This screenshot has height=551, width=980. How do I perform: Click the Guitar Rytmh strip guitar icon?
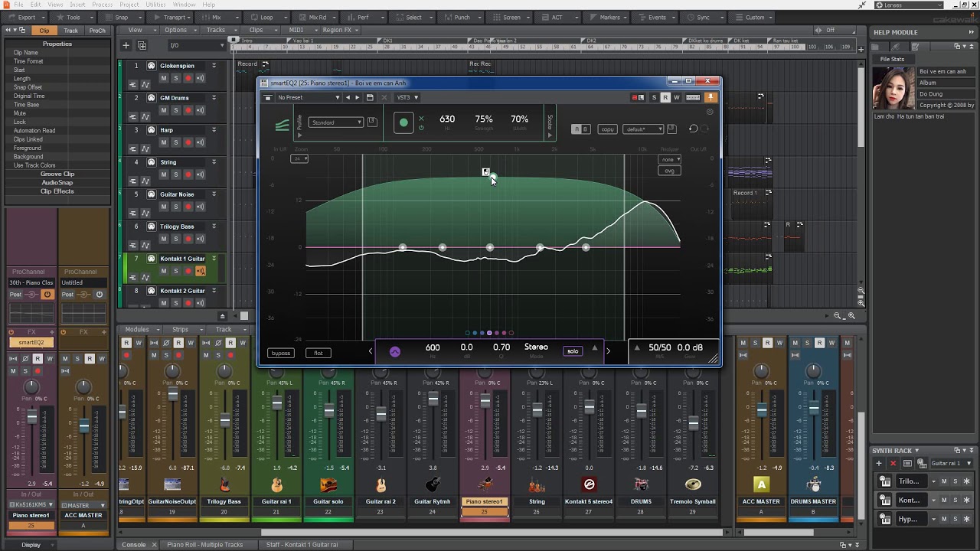click(433, 484)
